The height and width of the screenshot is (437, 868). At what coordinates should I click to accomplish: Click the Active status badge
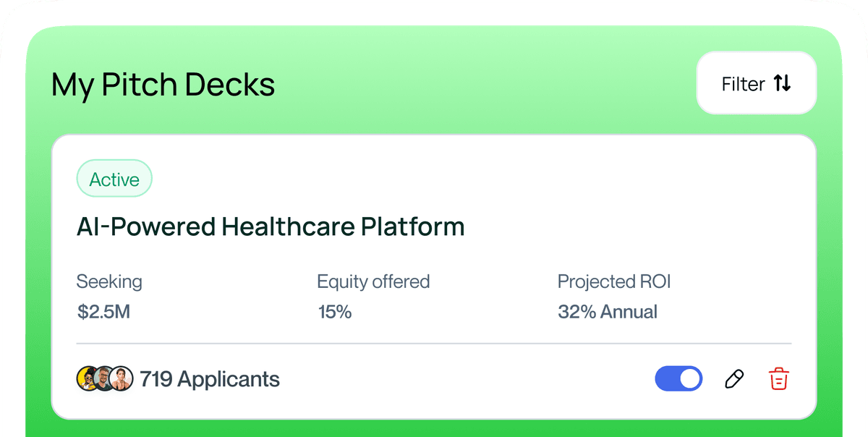(x=114, y=179)
